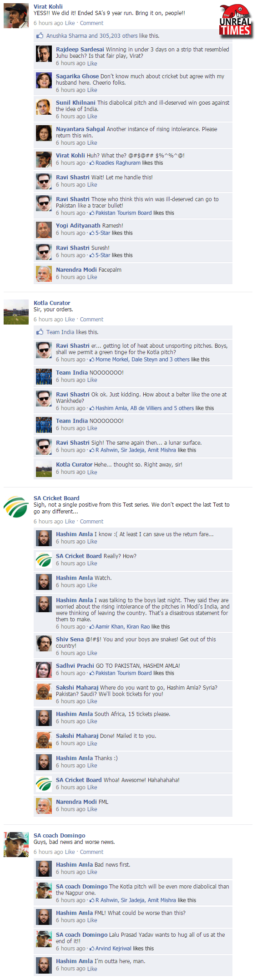Click thumbs-up icon beside Anushka Sharma likes
Image resolution: width=257 pixels, height=980 pixels.
(x=40, y=36)
